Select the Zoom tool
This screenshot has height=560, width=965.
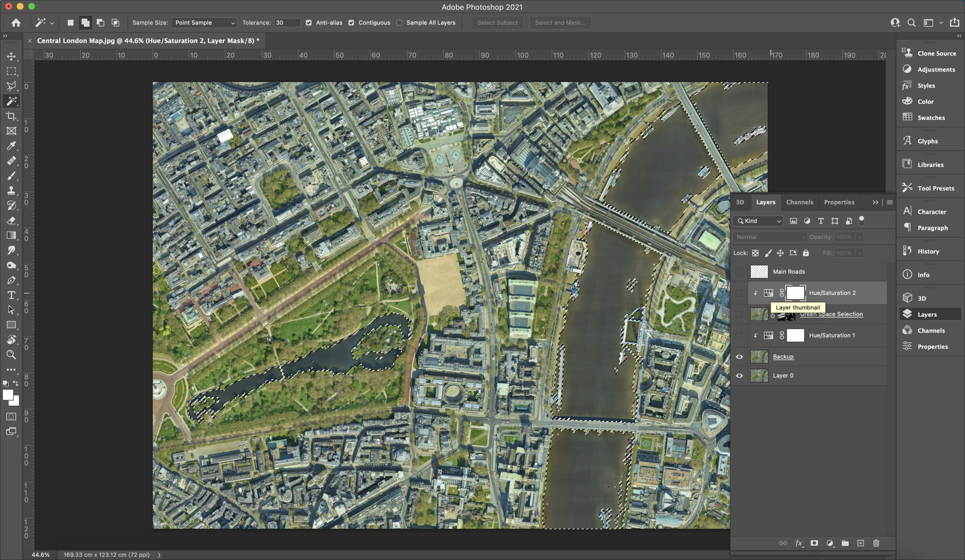(11, 354)
